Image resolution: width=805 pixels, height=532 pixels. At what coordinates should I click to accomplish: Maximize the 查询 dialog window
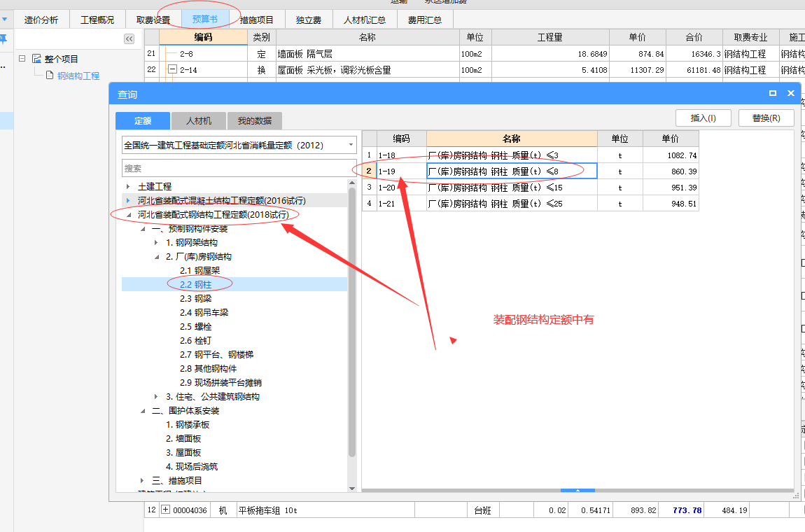[773, 93]
